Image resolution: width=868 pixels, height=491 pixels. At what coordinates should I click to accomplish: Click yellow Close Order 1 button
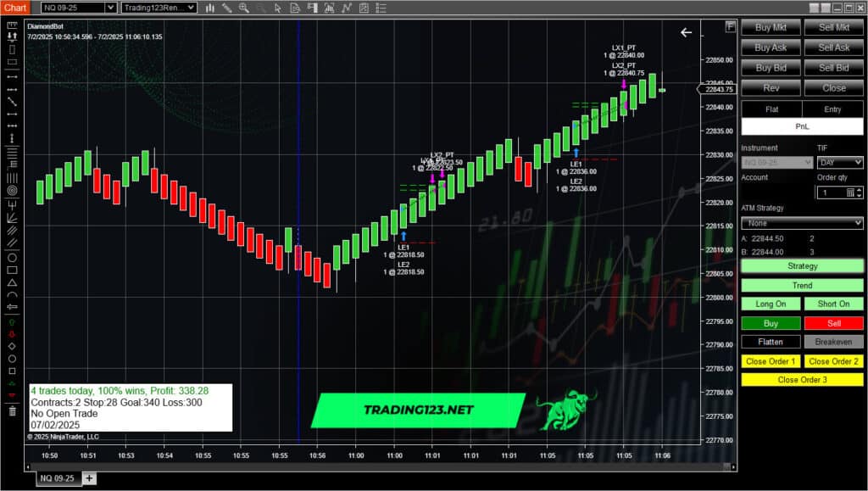(771, 361)
